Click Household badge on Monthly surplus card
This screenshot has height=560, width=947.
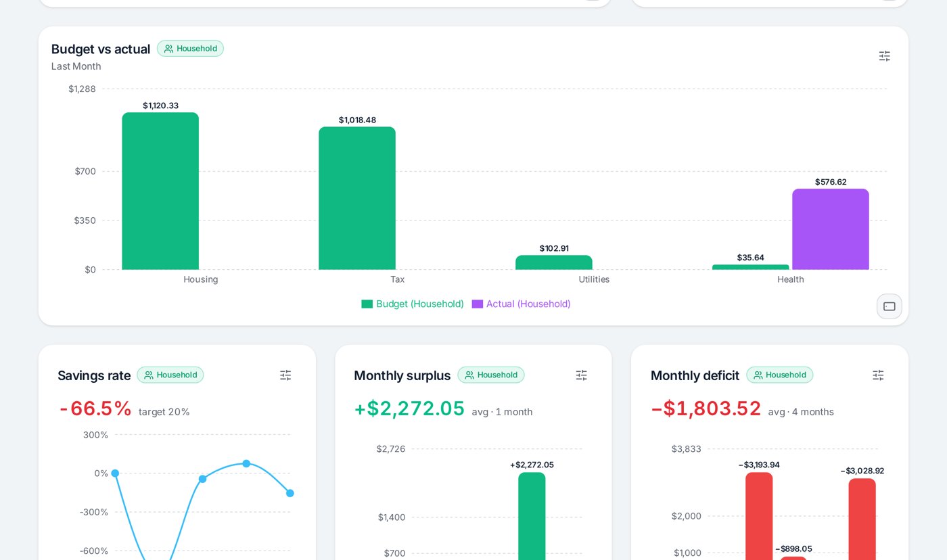pos(490,375)
